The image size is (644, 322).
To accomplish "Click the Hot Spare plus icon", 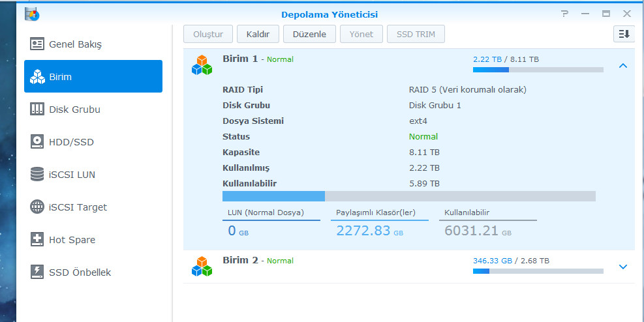I will click(37, 240).
